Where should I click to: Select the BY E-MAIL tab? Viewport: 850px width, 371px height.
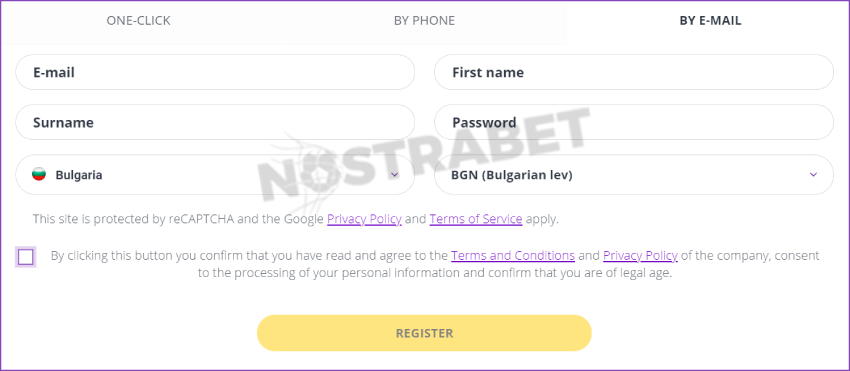[x=710, y=21]
